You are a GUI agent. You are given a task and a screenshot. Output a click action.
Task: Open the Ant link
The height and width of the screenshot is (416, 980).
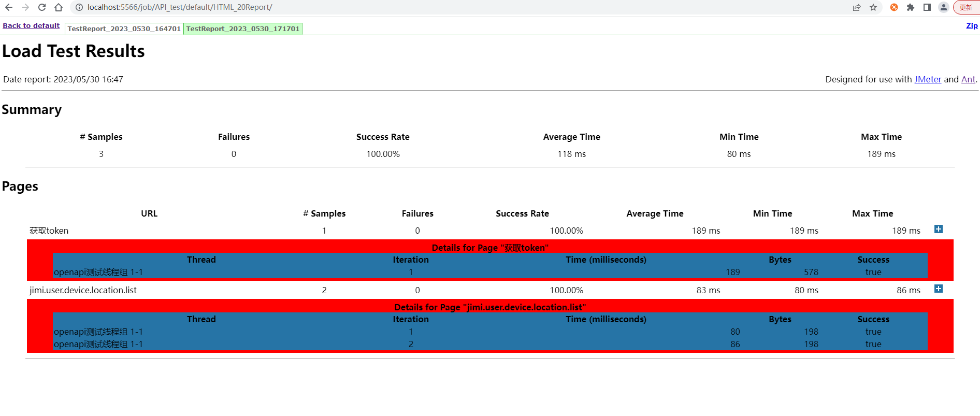[968, 79]
